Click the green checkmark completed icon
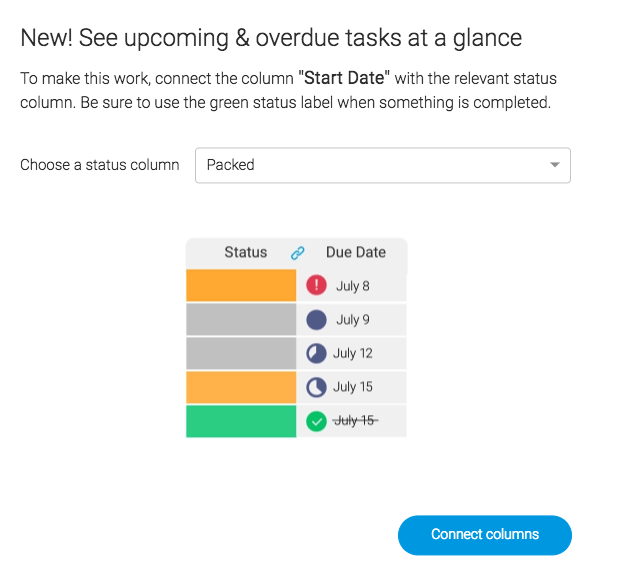Screen dimensions: 618x577 [x=316, y=421]
